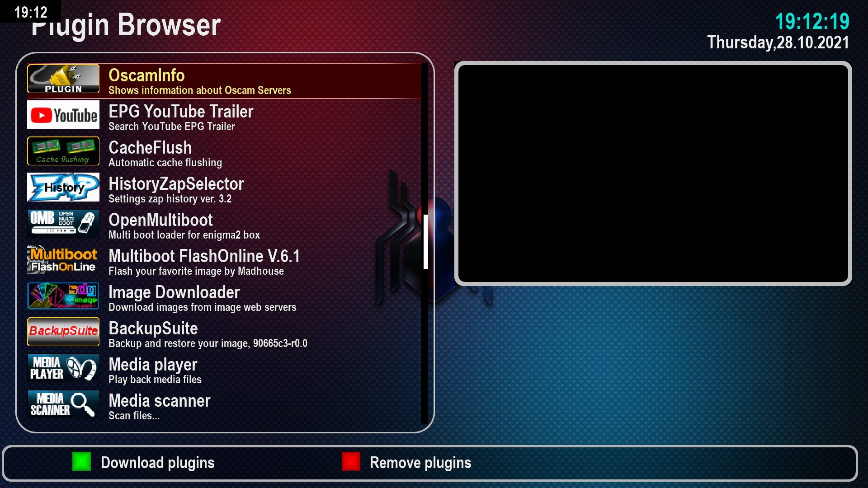Viewport: 868px width, 488px height.
Task: Select the YouTube EPG Trailer icon
Action: coord(63,116)
